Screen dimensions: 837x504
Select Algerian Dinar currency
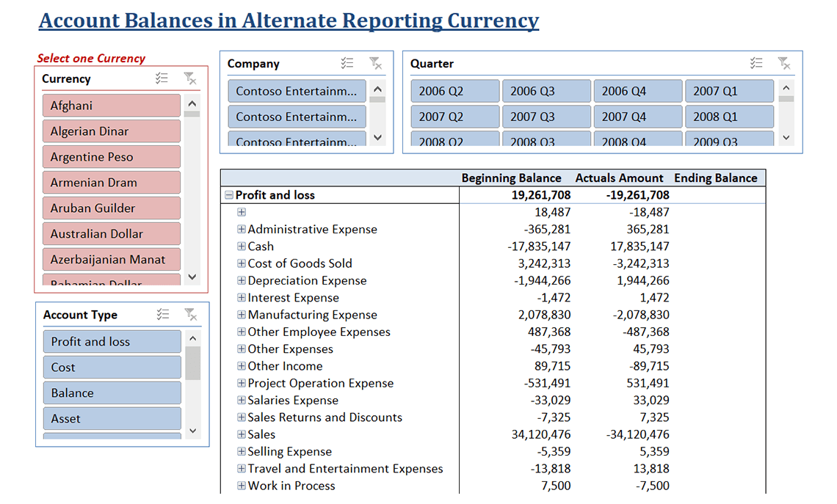coord(112,131)
